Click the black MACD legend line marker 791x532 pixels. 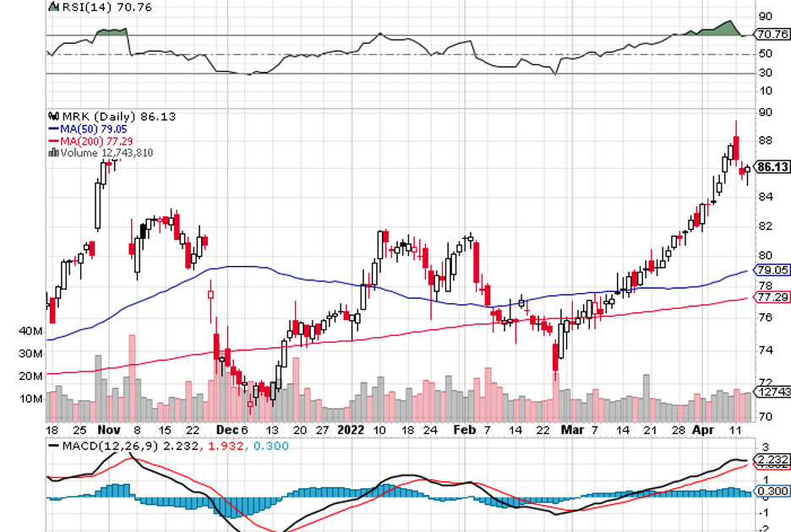(53, 445)
